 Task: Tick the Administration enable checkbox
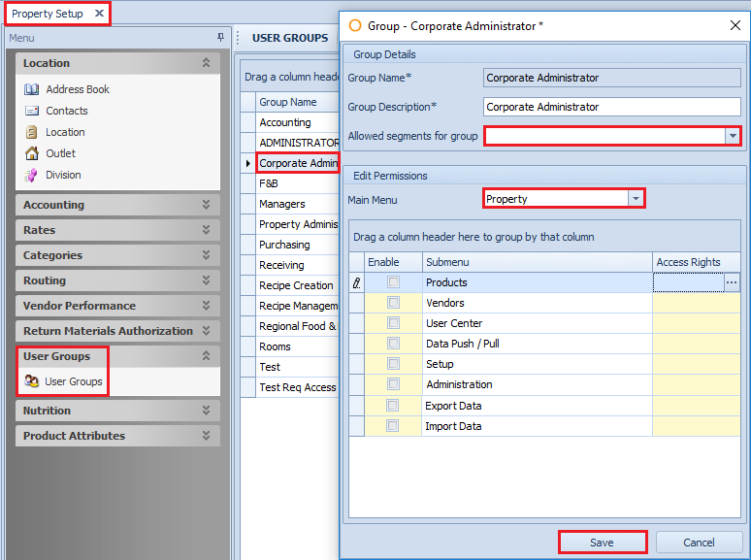click(393, 384)
